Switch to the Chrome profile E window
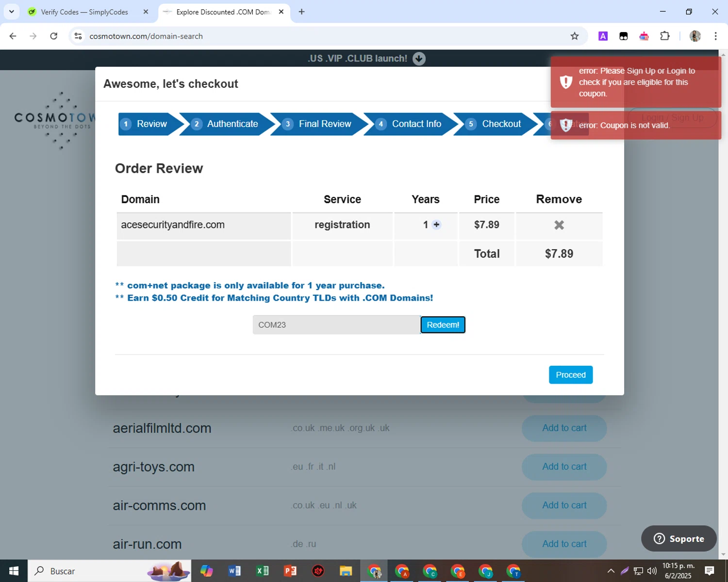 pos(458,571)
